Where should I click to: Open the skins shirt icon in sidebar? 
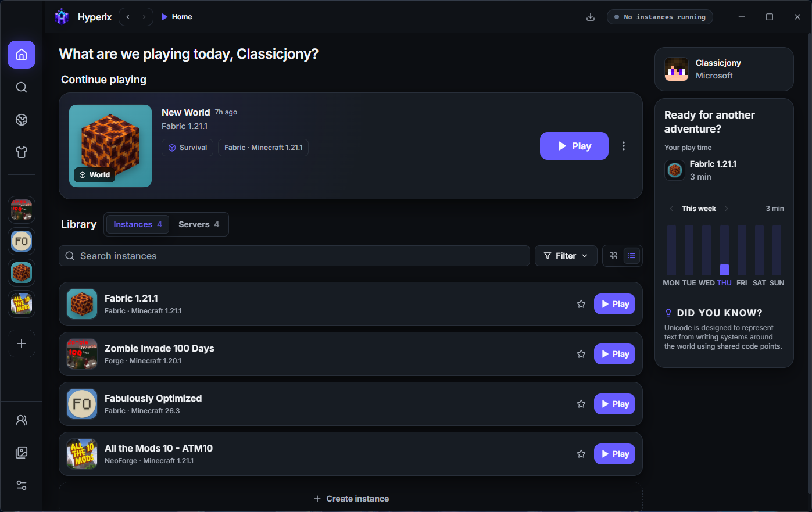click(x=22, y=152)
